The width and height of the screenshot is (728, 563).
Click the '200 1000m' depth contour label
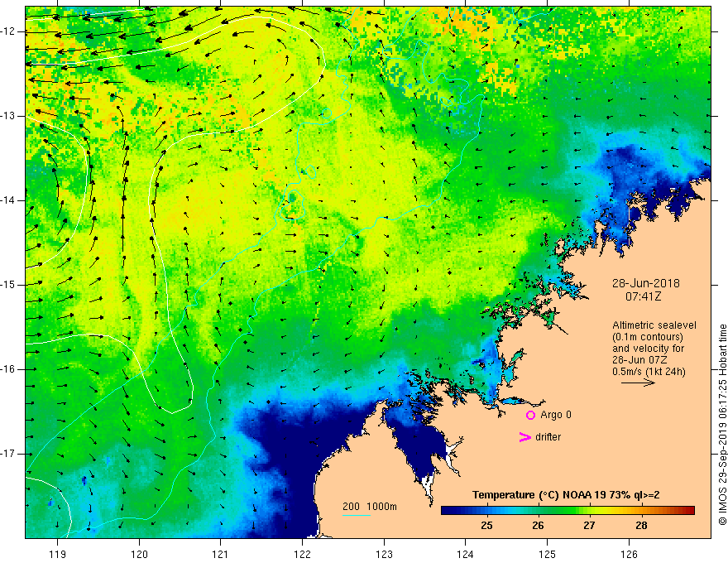(x=370, y=507)
